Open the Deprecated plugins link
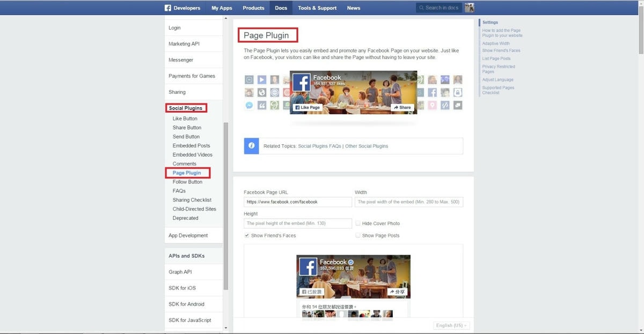 tap(186, 218)
